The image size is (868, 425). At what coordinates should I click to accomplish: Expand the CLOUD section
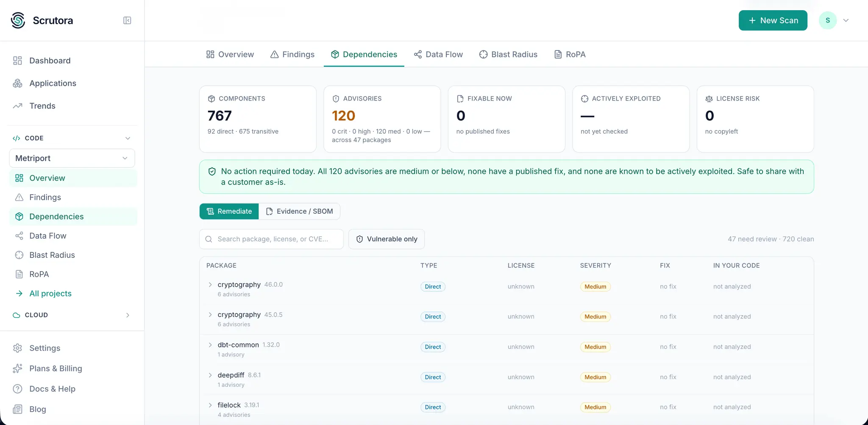click(x=128, y=315)
